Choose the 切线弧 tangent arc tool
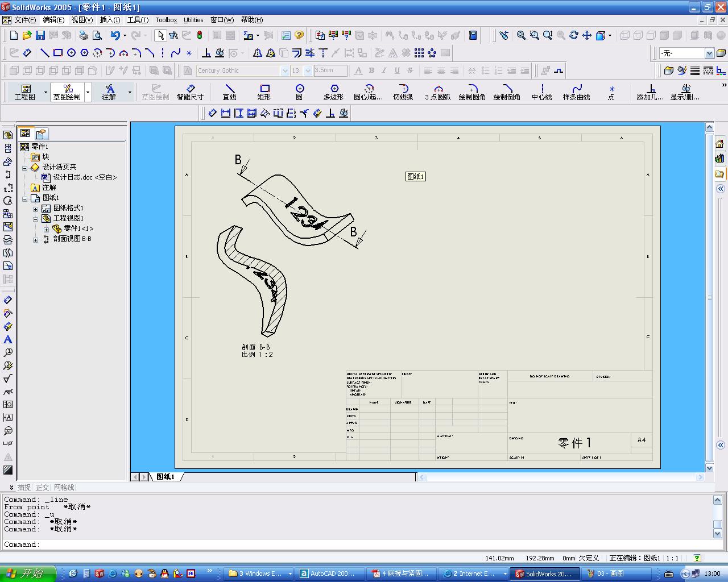The width and height of the screenshot is (728, 582). point(403,92)
